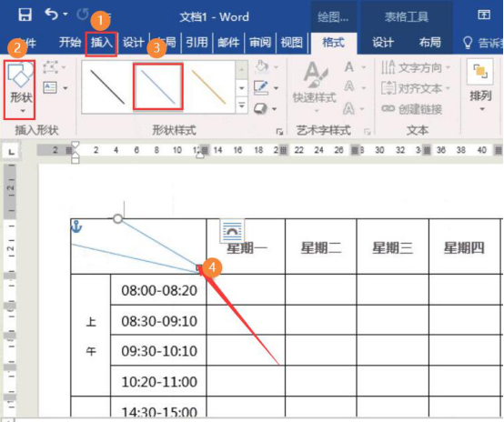Viewport: 504px width, 422px height.
Task: Open the 对齐文本 align text menu
Action: tap(415, 87)
